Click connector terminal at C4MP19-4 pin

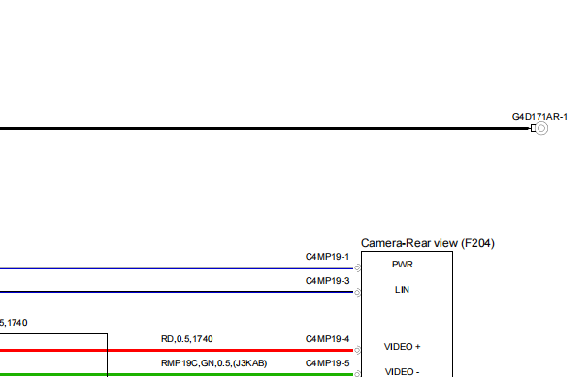(357, 351)
